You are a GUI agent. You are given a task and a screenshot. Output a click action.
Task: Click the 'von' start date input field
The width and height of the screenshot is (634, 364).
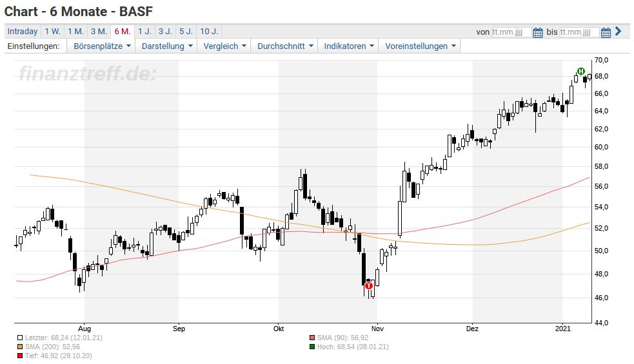(511, 32)
